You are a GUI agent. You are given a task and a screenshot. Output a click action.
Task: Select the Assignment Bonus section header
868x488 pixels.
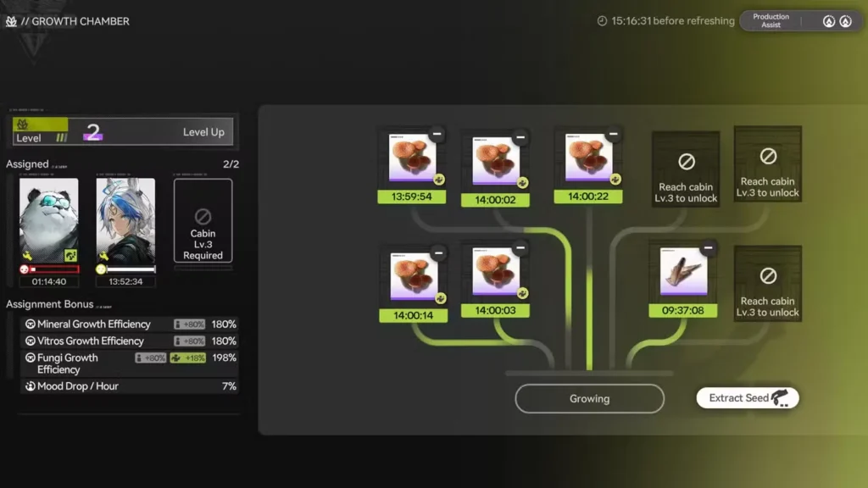pyautogui.click(x=48, y=303)
